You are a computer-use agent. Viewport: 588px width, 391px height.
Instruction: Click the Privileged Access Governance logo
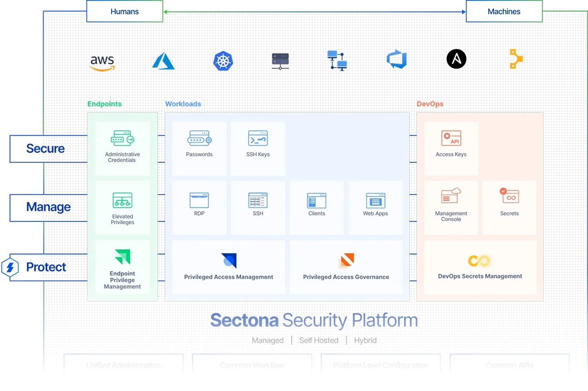tap(346, 261)
